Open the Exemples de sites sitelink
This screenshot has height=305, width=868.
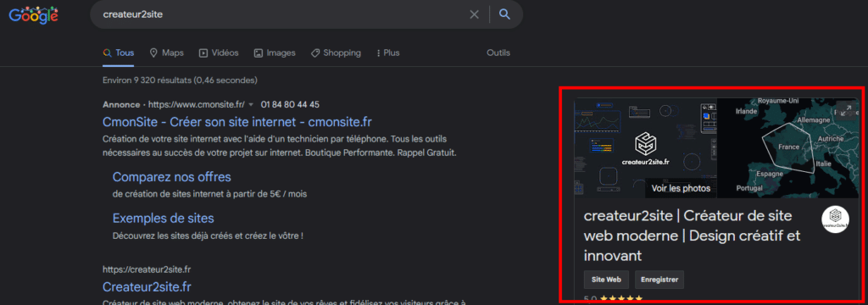point(164,218)
